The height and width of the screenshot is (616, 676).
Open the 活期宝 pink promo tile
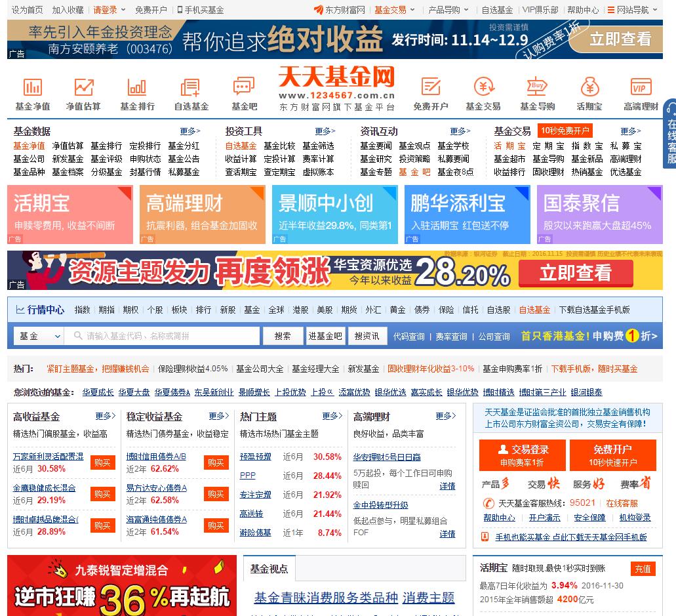click(70, 215)
